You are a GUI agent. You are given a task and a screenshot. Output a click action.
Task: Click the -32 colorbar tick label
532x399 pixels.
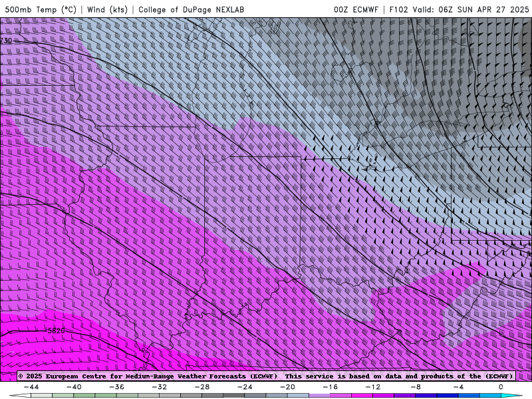pos(159,387)
